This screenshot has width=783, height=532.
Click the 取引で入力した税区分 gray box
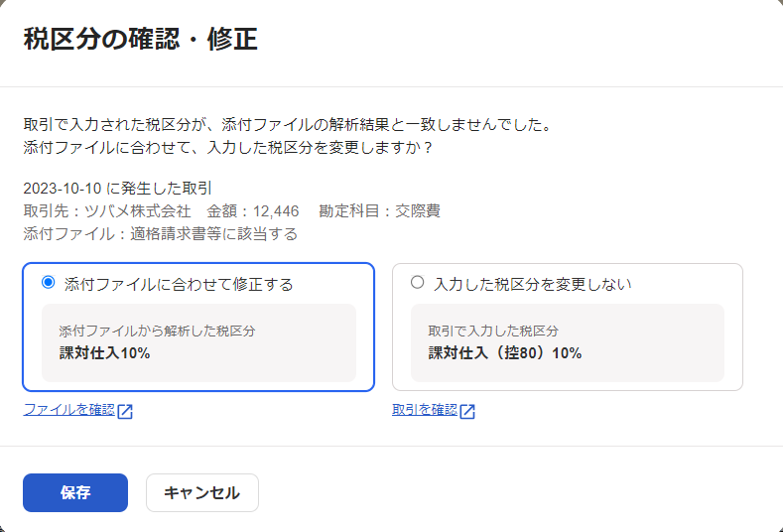pyautogui.click(x=568, y=342)
